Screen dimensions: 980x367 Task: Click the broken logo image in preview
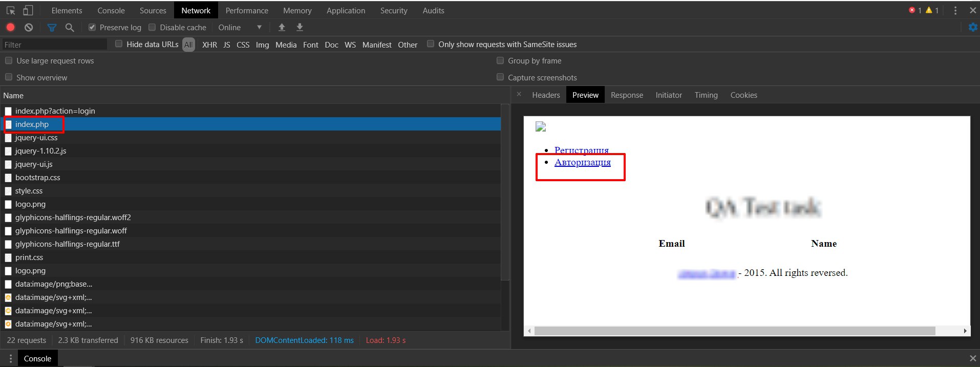[541, 127]
